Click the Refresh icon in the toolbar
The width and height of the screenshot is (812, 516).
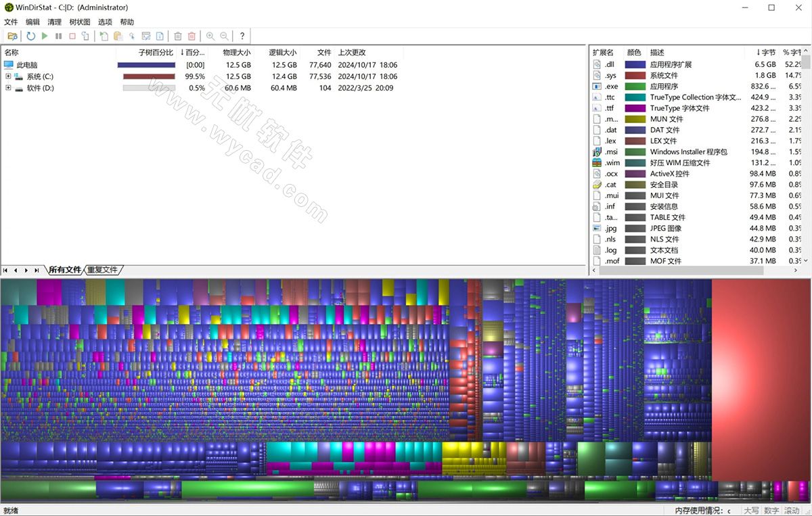[x=30, y=36]
